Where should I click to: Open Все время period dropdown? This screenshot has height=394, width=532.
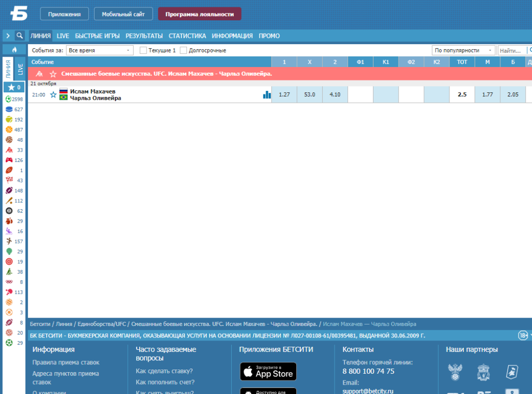pos(100,50)
